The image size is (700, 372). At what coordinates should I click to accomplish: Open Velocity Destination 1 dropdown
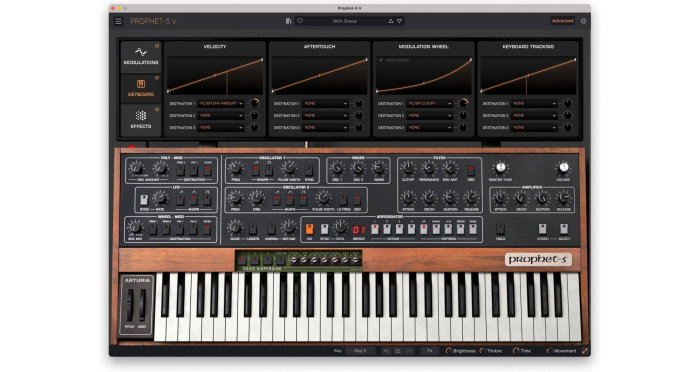[x=221, y=104]
